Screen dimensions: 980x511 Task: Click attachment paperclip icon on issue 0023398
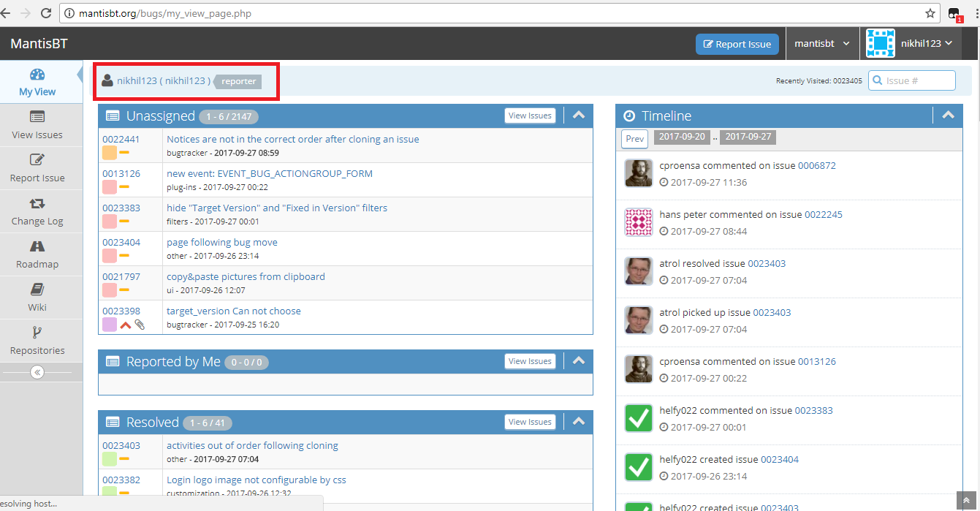pyautogui.click(x=140, y=325)
